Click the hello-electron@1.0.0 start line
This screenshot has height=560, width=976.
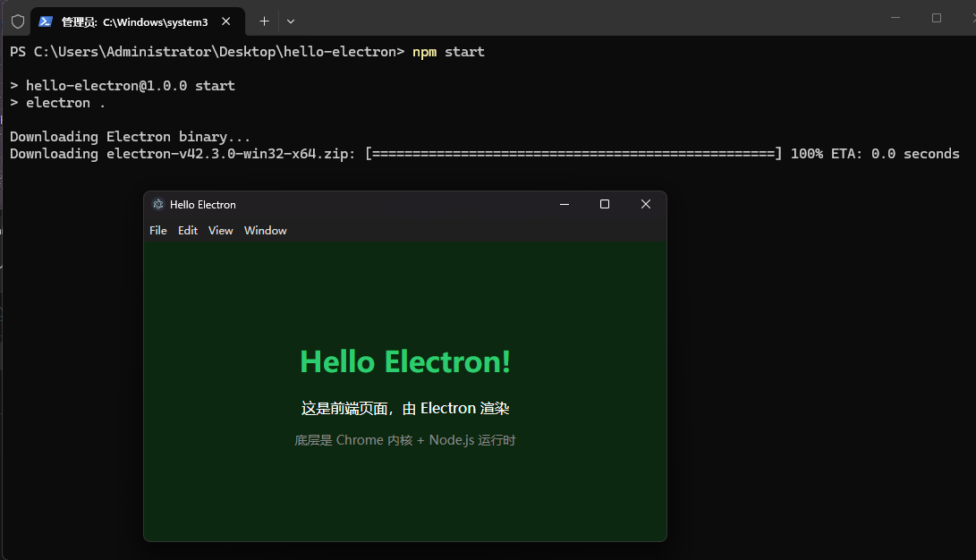click(x=123, y=85)
